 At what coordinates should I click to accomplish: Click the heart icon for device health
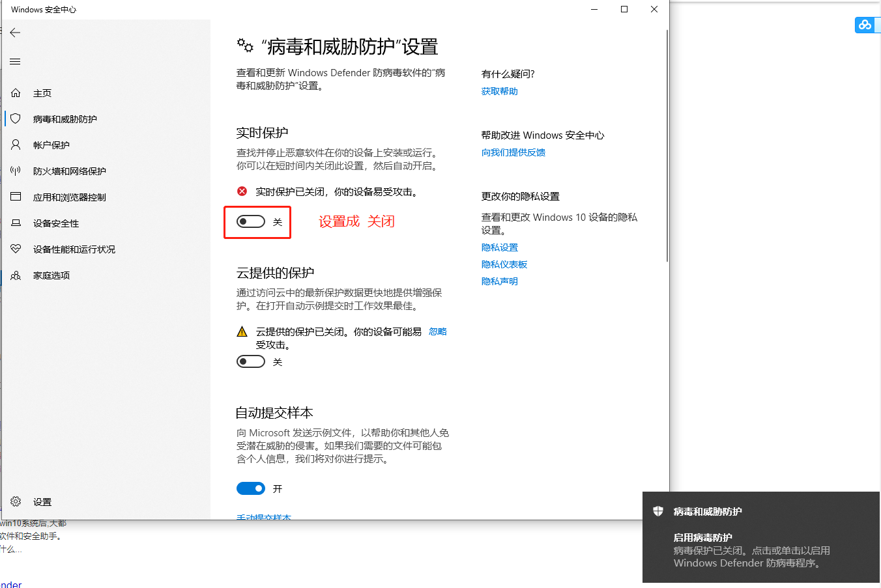pyautogui.click(x=16, y=249)
